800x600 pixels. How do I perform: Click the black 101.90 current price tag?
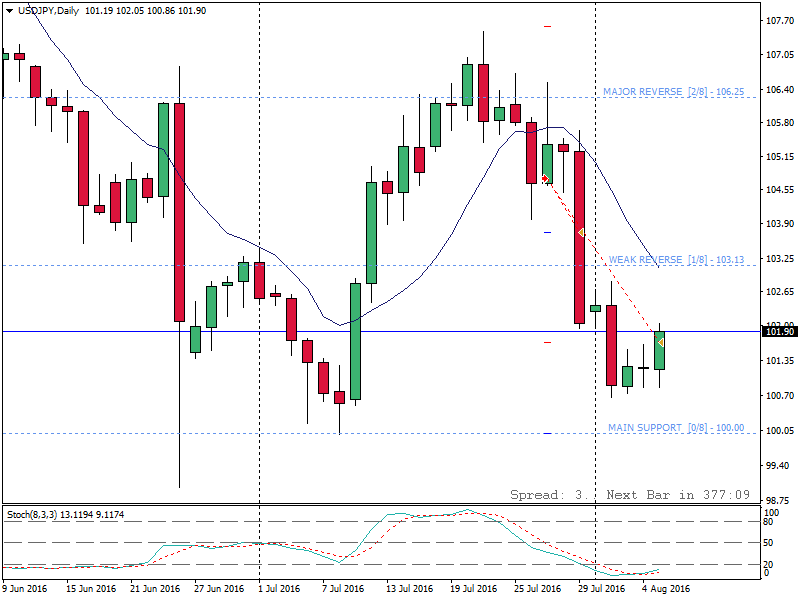[x=780, y=332]
